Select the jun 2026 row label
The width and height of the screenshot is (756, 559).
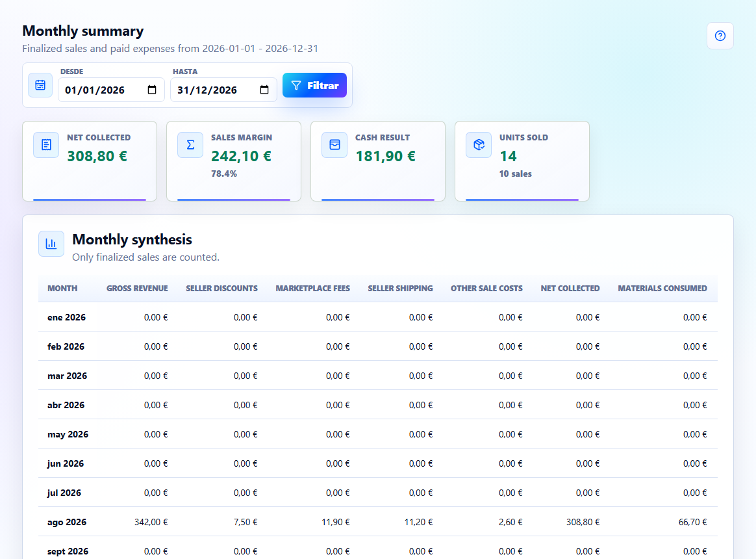click(x=66, y=463)
